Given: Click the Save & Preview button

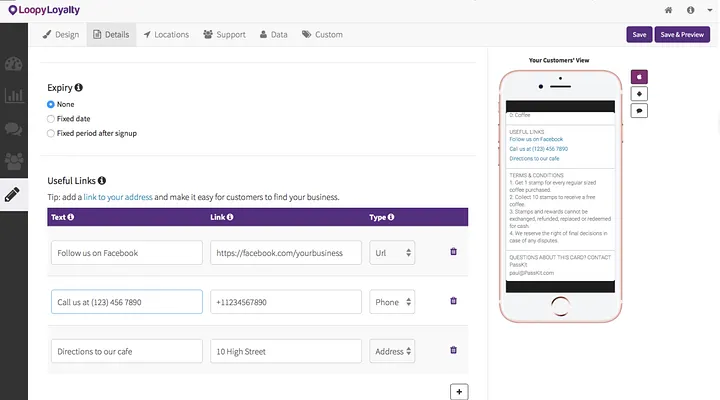Looking at the screenshot, I should coord(682,34).
